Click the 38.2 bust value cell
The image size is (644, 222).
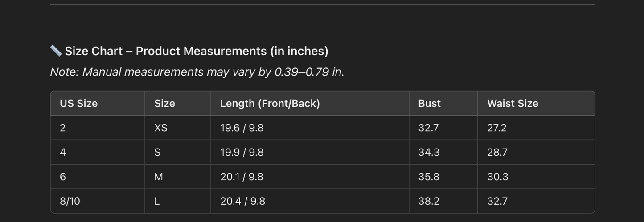[443, 201]
